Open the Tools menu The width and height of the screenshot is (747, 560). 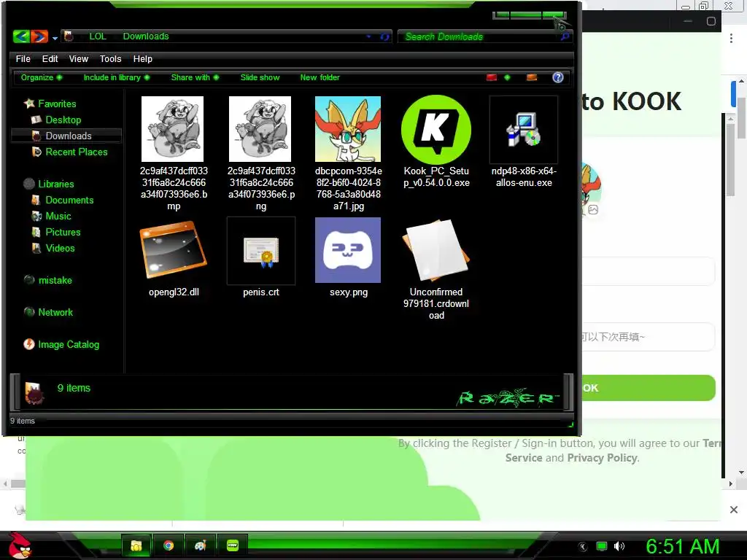tap(111, 59)
